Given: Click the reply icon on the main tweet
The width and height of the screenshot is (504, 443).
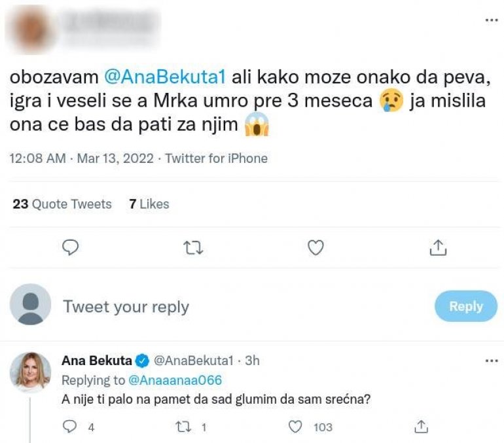Looking at the screenshot, I should tap(70, 247).
